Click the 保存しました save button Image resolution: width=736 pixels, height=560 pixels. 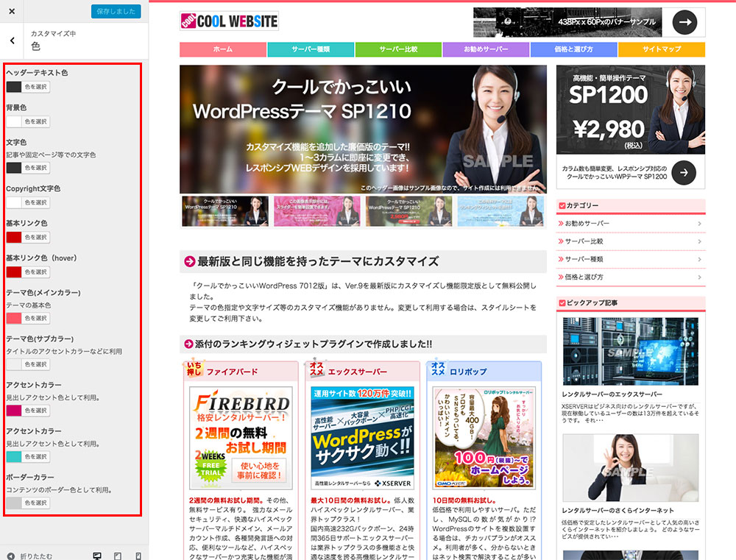coord(116,11)
